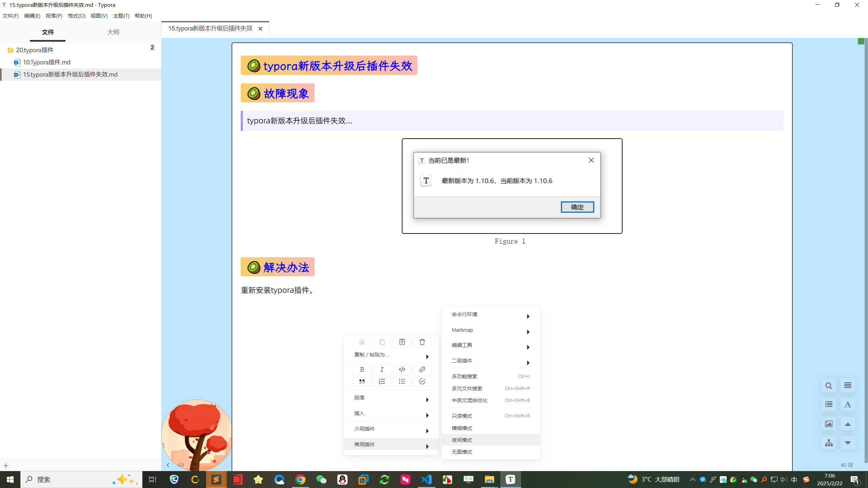Expand the 段落 submenu in context menu
This screenshot has height=488, width=868.
[391, 398]
